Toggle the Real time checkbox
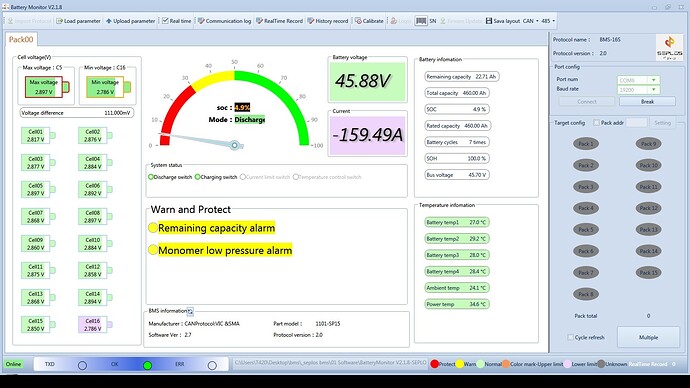 [165, 21]
